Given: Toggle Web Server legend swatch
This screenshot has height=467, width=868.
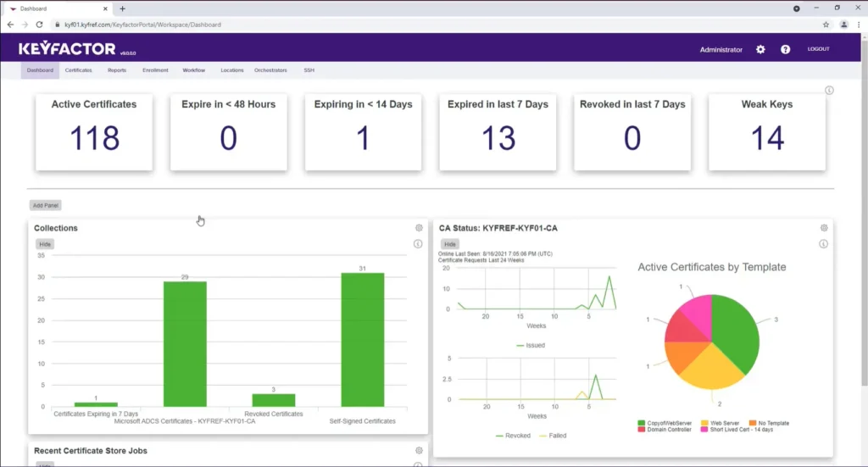Looking at the screenshot, I should pyautogui.click(x=704, y=423).
